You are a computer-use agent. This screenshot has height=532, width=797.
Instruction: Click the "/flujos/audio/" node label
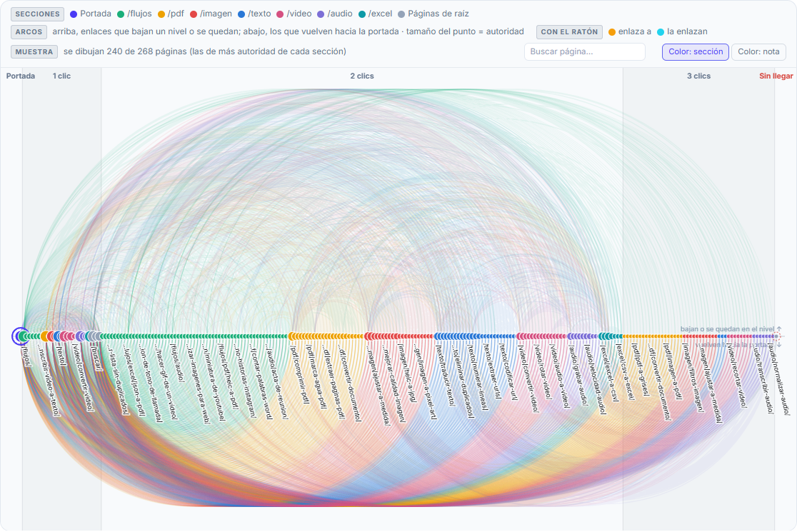click(x=177, y=363)
